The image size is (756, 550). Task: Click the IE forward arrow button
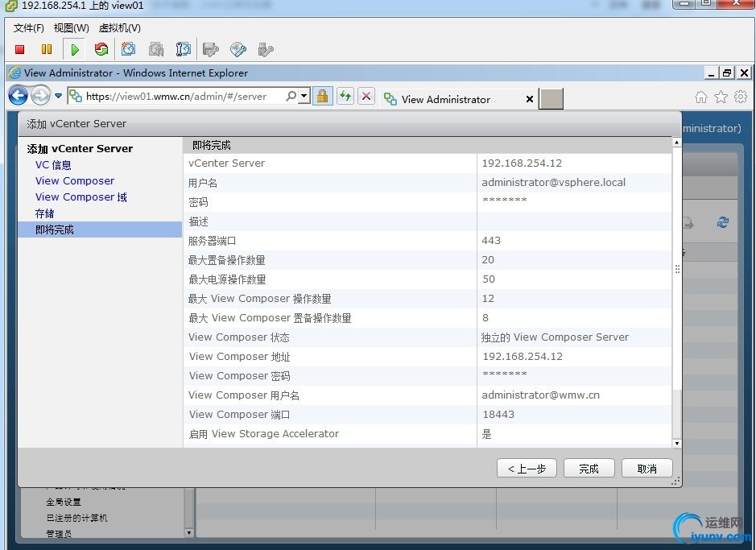click(x=40, y=96)
